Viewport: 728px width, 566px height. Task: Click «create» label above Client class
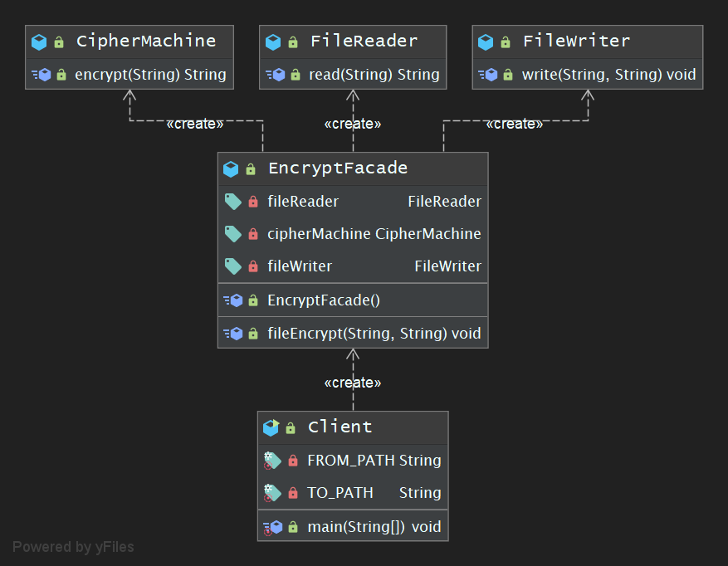353,383
